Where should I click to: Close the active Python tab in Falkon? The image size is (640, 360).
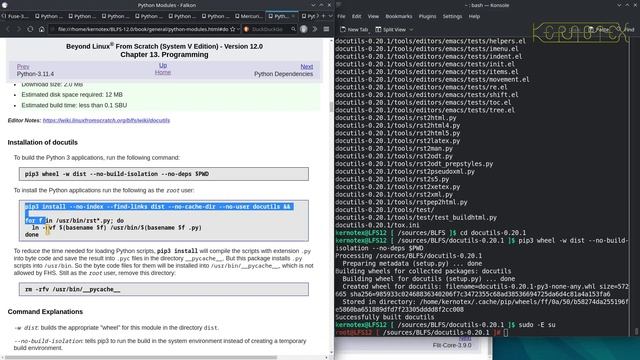click(x=293, y=16)
